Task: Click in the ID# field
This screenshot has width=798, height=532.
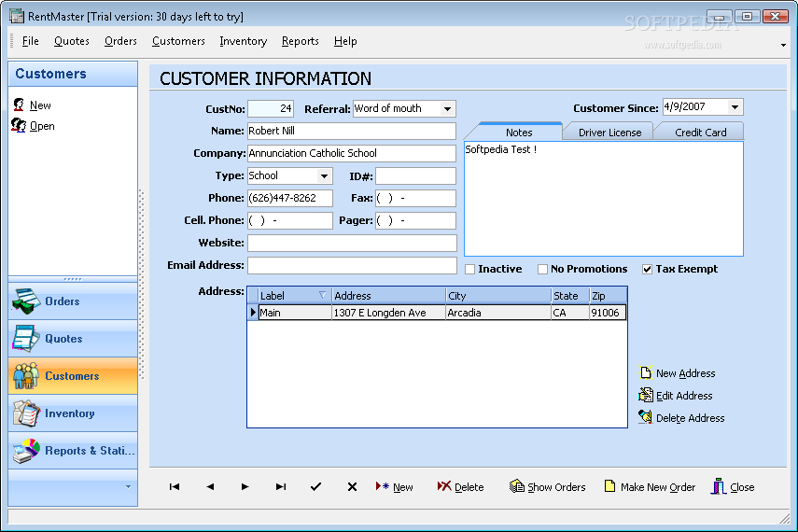Action: click(415, 175)
